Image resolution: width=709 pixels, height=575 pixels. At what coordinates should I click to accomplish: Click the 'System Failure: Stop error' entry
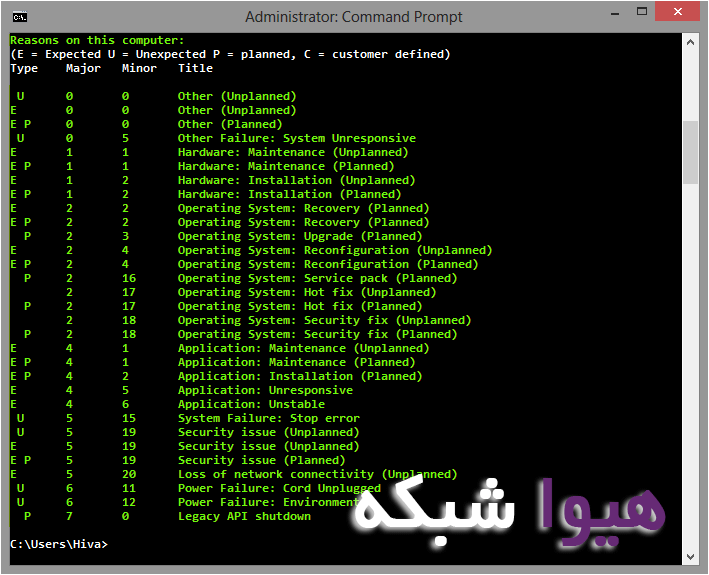click(x=268, y=418)
